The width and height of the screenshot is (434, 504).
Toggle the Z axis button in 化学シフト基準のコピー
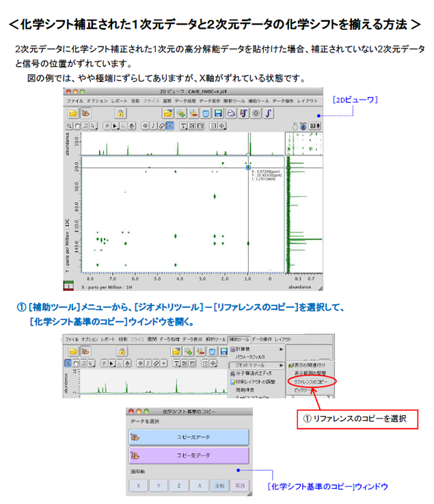179,486
